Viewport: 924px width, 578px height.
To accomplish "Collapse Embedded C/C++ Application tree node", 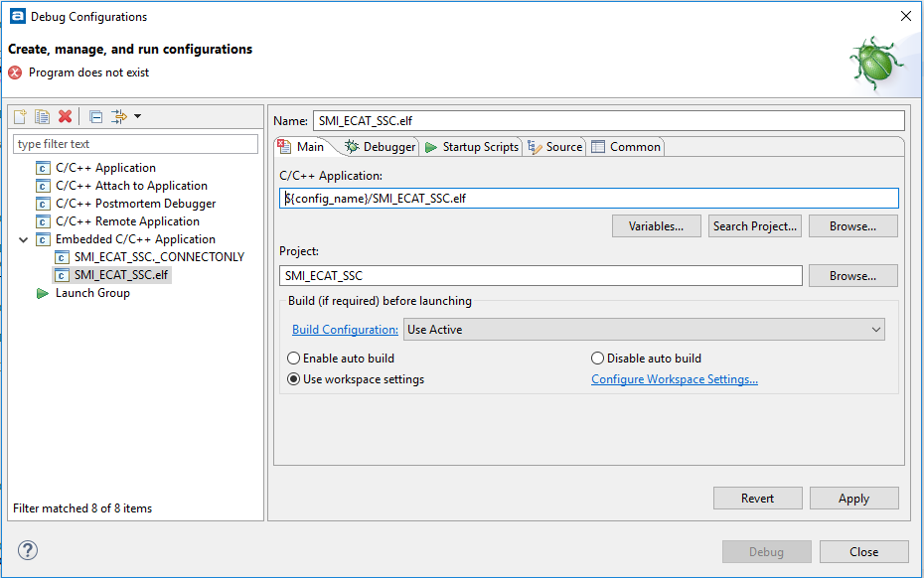I will (24, 239).
